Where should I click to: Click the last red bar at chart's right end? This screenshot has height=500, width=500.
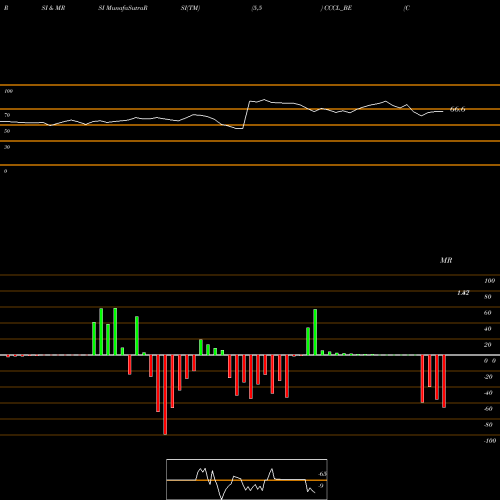click(444, 381)
